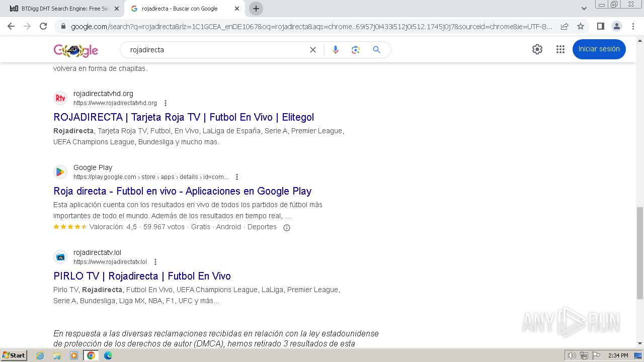This screenshot has width=644, height=362.
Task: Open the Action Center flag icon
Action: coord(596,355)
